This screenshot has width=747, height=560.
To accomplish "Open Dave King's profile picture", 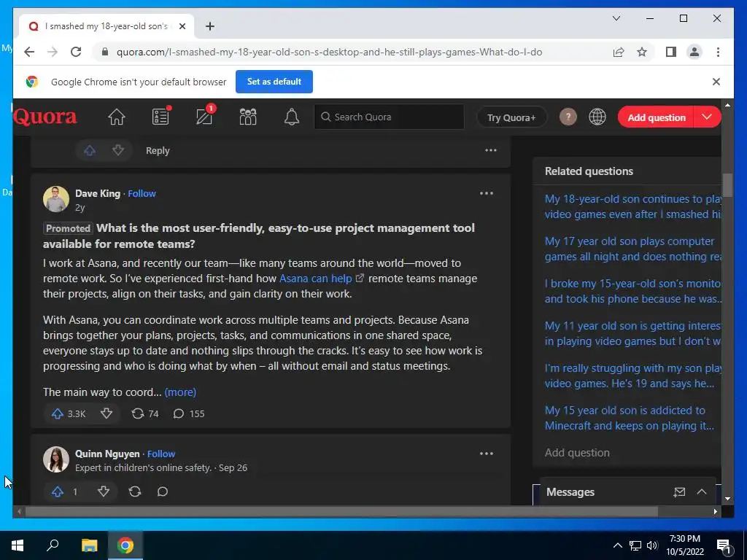I will tap(56, 199).
